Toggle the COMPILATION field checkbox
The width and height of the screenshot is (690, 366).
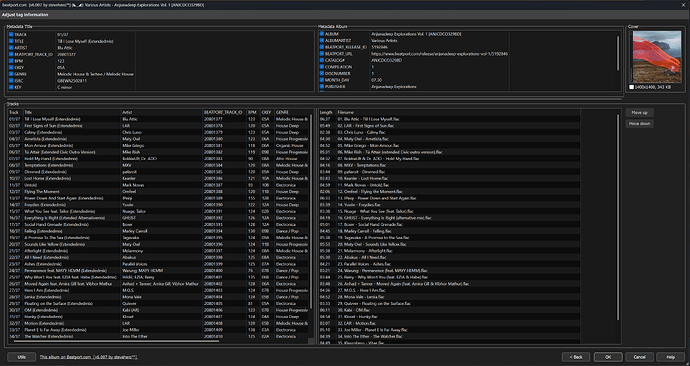point(322,67)
